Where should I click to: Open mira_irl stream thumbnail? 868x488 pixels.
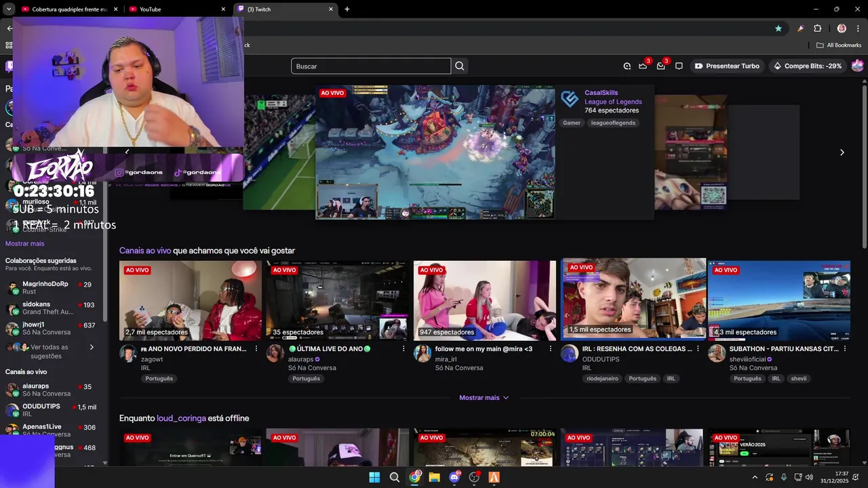(x=485, y=300)
